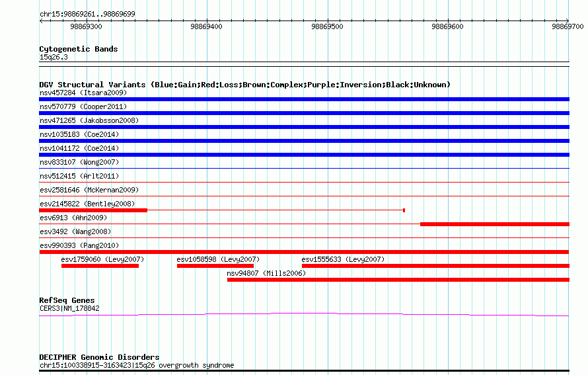The width and height of the screenshot is (588, 375).
Task: Select the nsv1035183 (Coe2014) label
Action: click(79, 134)
